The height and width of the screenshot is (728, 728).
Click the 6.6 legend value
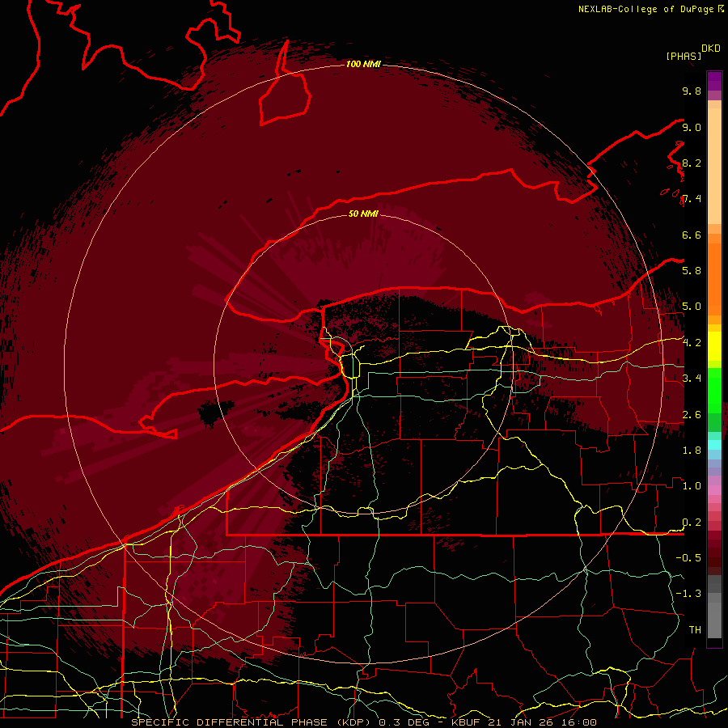click(x=692, y=235)
